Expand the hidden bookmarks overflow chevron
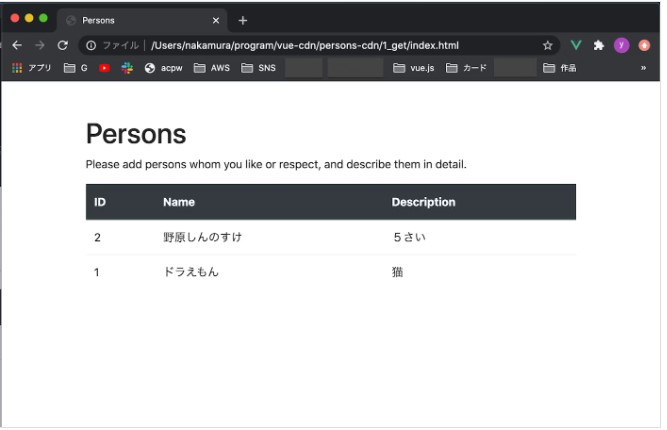The width and height of the screenshot is (667, 430). coord(643,68)
